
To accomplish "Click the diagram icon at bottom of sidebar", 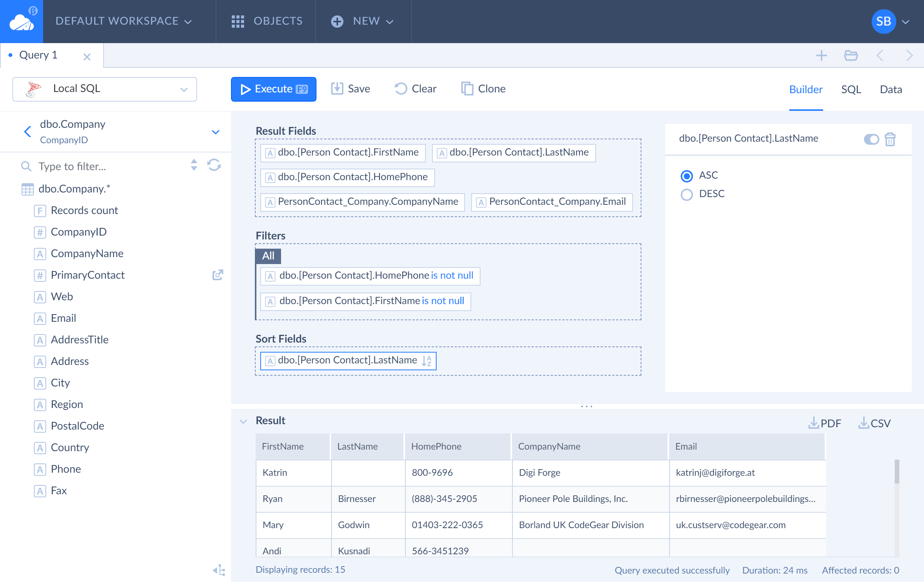I will [219, 570].
